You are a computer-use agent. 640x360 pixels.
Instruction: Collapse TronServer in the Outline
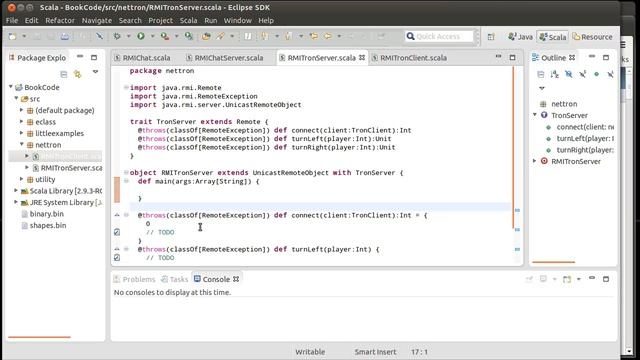535,115
